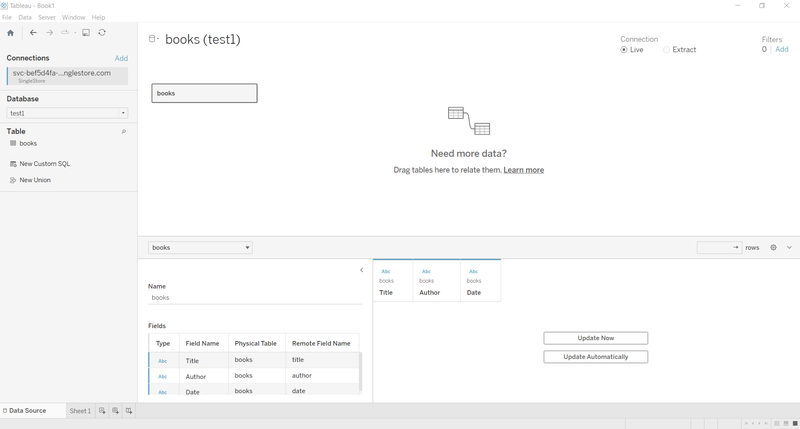
Task: Refresh the data source with the refresh icon
Action: (x=102, y=33)
